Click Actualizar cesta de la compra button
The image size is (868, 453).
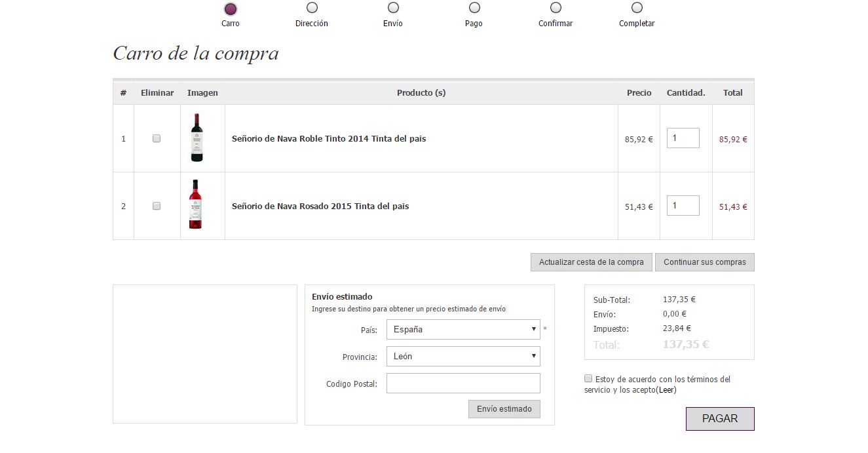point(592,262)
